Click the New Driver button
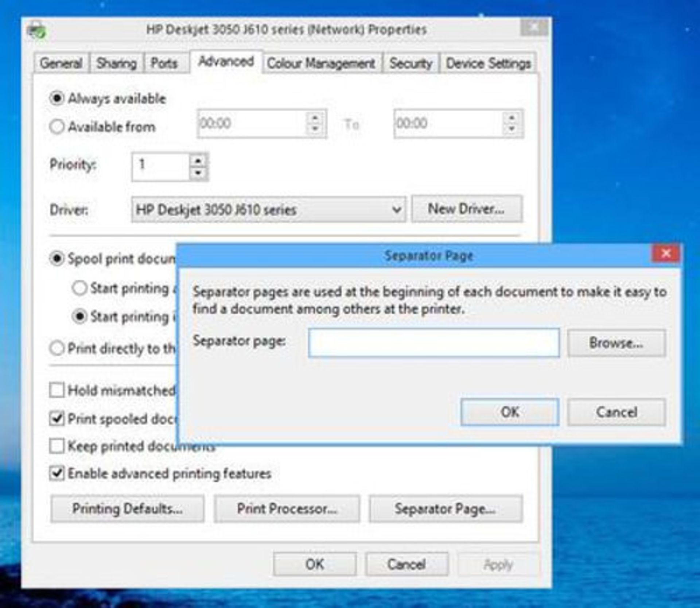 pos(466,209)
